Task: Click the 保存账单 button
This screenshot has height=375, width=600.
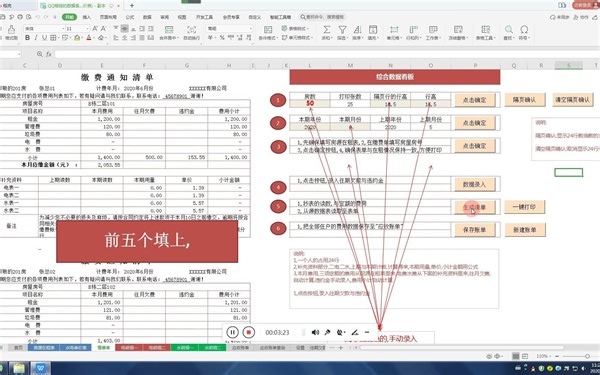Action: pyautogui.click(x=474, y=230)
